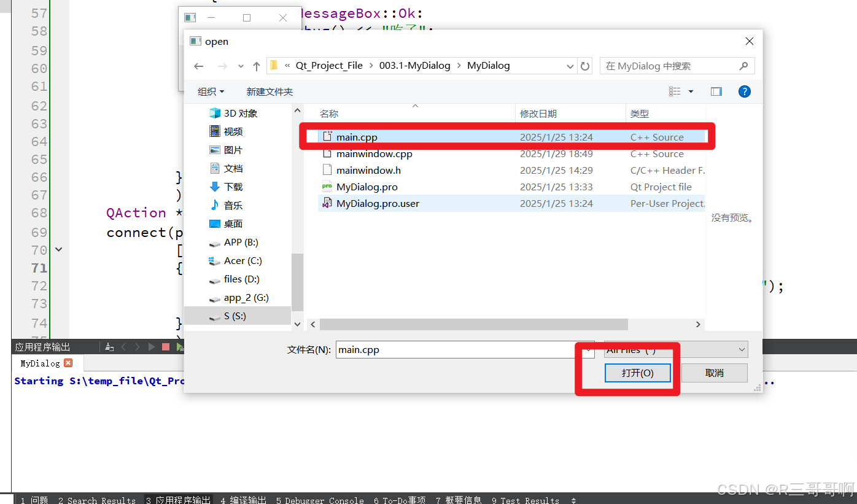
Task: Expand the address bar history dropdown
Action: [x=571, y=66]
